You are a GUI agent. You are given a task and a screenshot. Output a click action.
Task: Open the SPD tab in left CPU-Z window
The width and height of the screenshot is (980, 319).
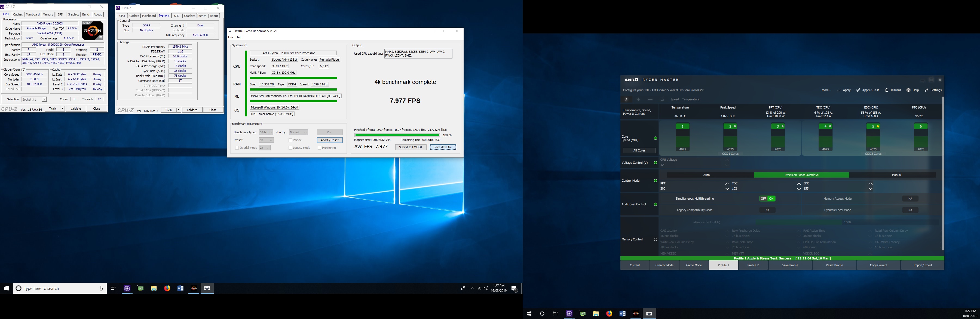point(60,14)
